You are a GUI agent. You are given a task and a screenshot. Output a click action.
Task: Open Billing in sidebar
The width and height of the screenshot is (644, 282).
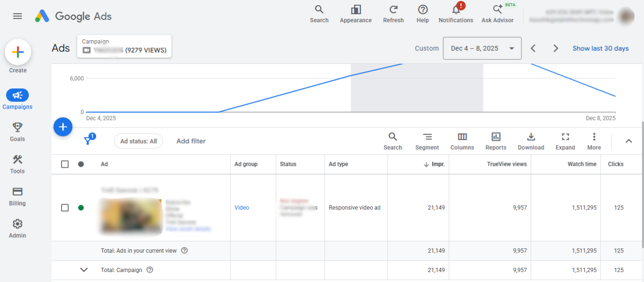tap(18, 196)
